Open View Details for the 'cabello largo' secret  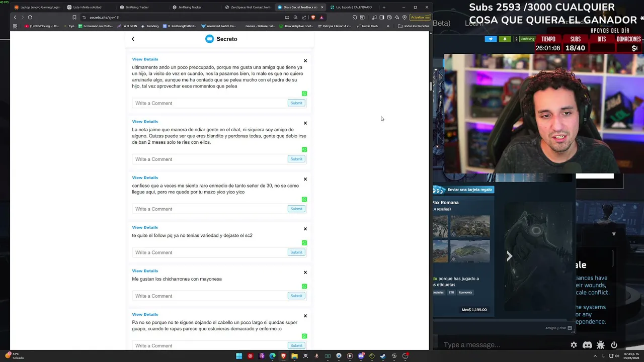tap(145, 314)
